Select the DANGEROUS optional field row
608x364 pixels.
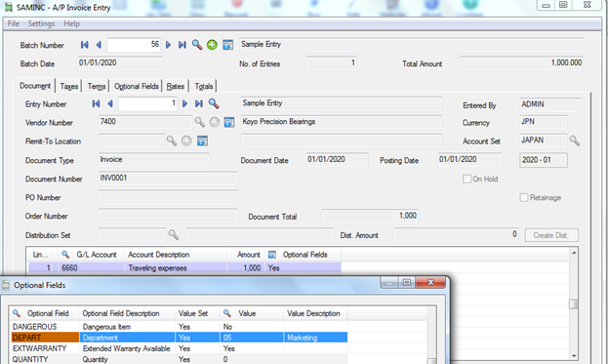[x=179, y=327]
